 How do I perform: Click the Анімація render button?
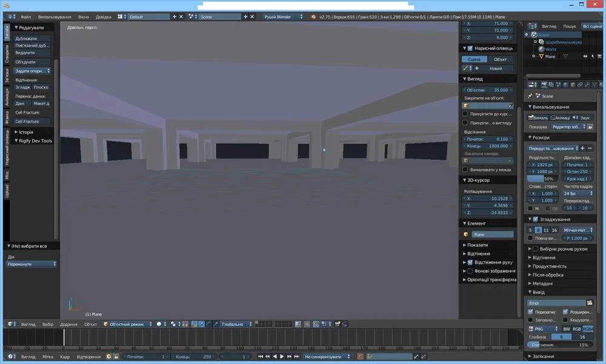560,117
